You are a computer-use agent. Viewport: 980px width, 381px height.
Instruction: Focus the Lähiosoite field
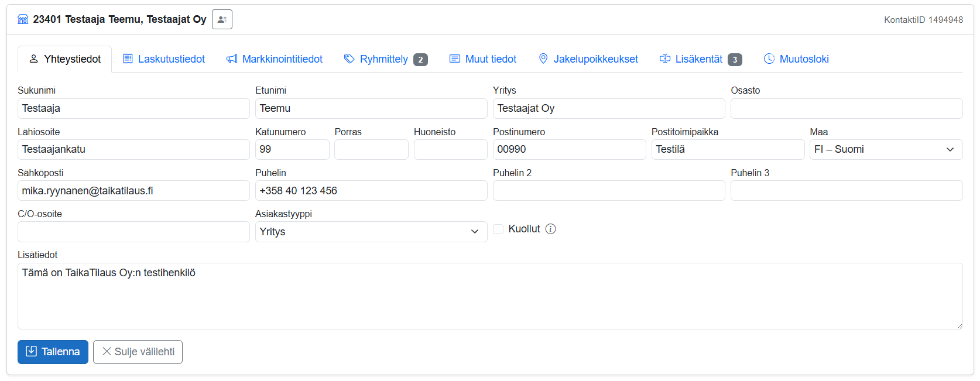click(x=133, y=149)
